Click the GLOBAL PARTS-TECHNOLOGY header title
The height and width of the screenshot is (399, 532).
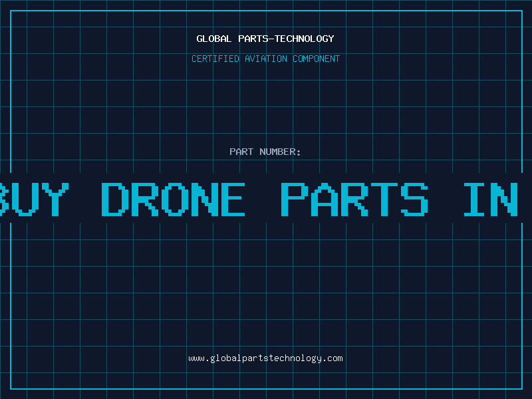pos(265,39)
